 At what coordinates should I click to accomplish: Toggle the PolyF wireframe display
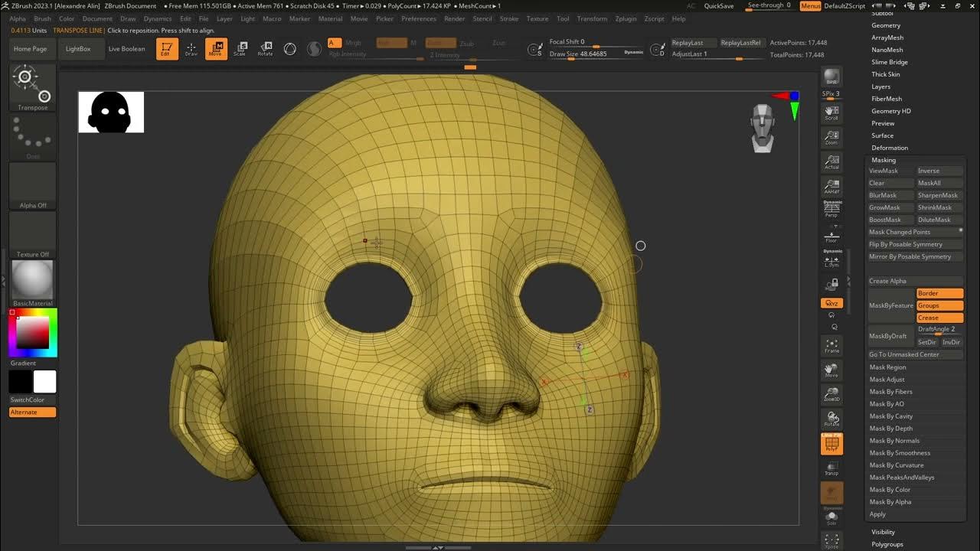[x=831, y=444]
